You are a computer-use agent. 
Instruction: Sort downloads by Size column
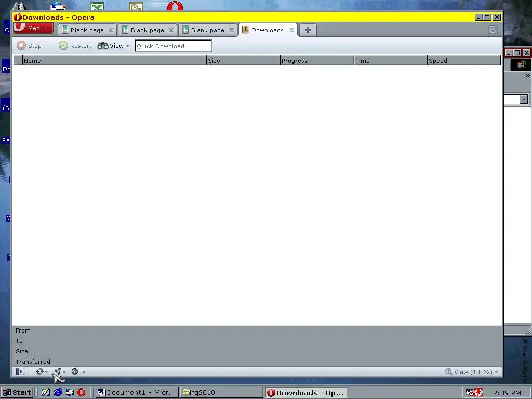coord(243,61)
